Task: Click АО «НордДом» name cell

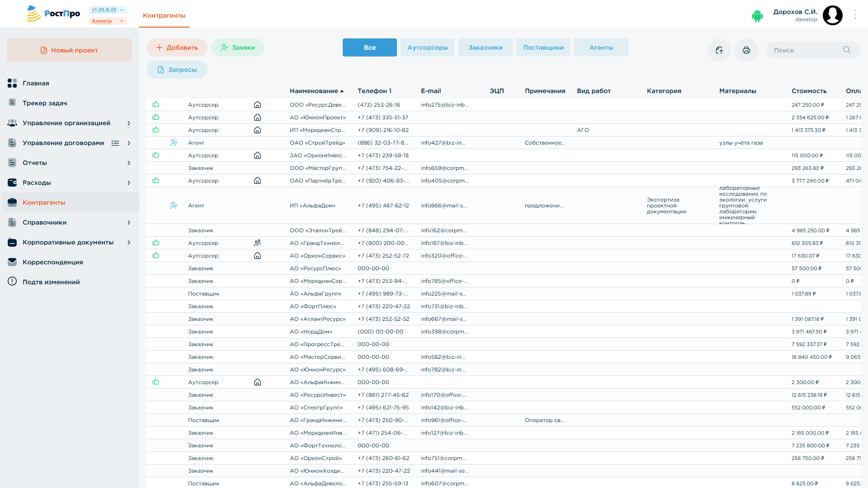Action: click(311, 332)
